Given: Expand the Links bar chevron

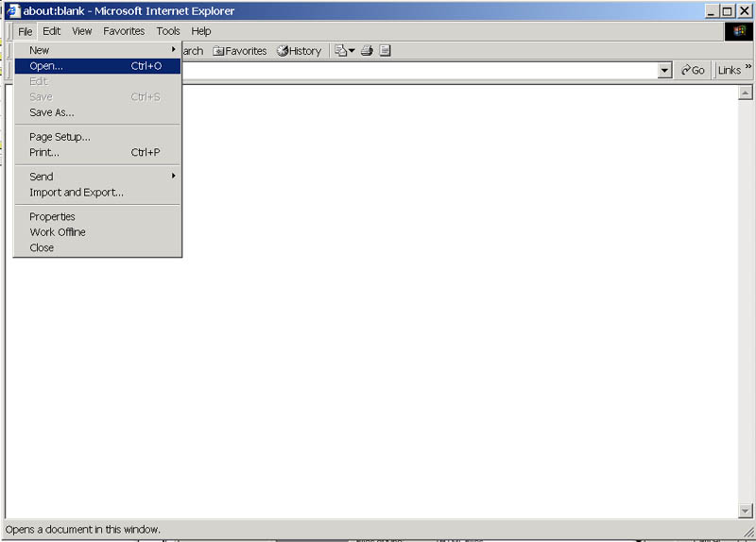Looking at the screenshot, I should (747, 66).
